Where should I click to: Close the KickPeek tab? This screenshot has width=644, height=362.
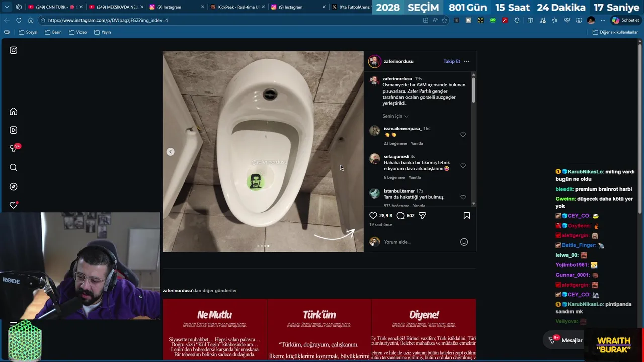[x=263, y=7]
